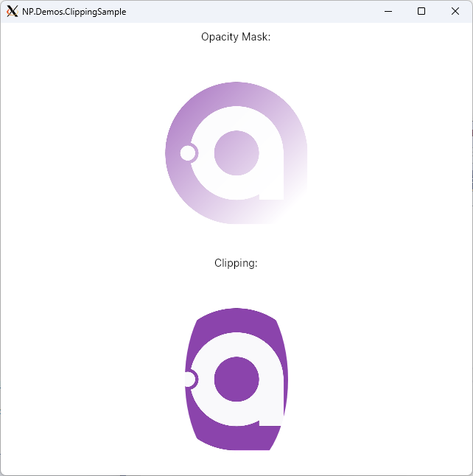The height and width of the screenshot is (476, 473).
Task: Click the "Clipping:" label
Action: pos(236,263)
